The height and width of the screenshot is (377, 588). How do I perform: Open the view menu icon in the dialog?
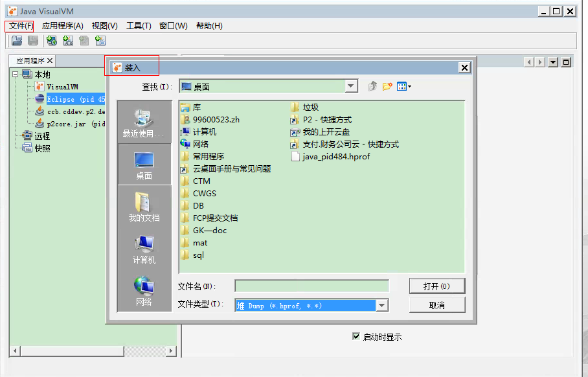coord(404,87)
